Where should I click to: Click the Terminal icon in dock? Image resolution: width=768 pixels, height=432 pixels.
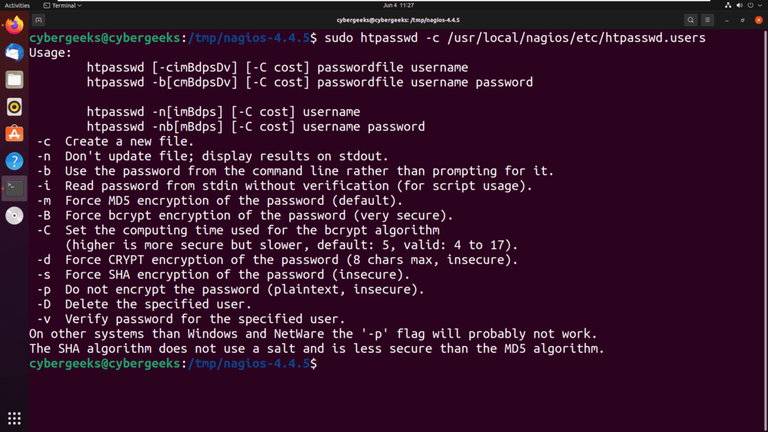coord(14,187)
